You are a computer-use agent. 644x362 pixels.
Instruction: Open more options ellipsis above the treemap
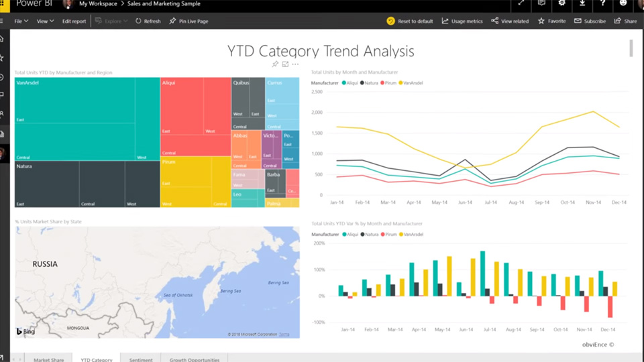[295, 64]
